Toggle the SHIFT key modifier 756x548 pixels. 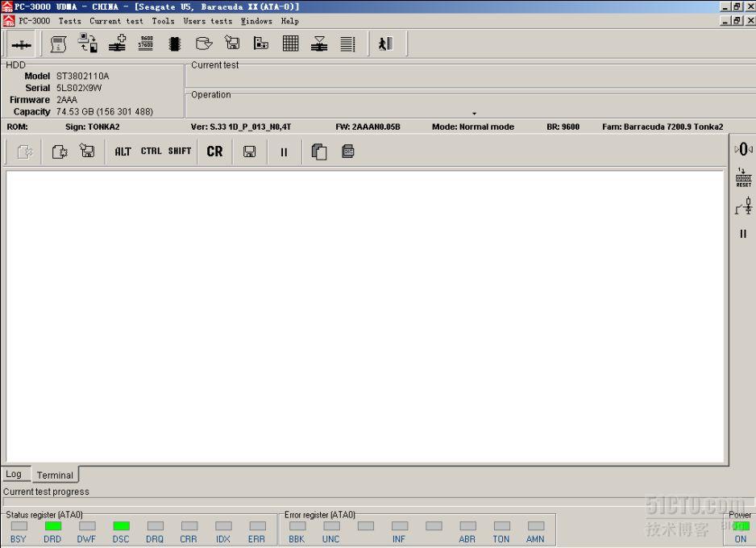[x=180, y=152]
